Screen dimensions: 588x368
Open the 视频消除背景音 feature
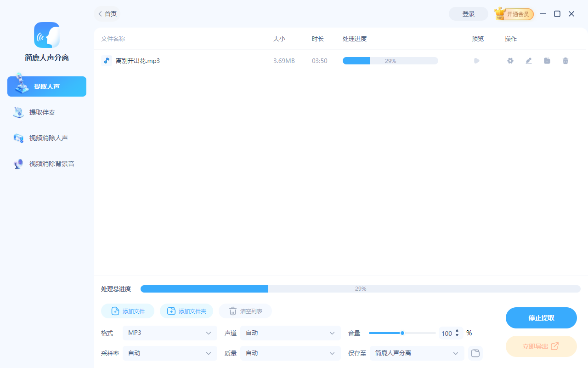point(46,163)
